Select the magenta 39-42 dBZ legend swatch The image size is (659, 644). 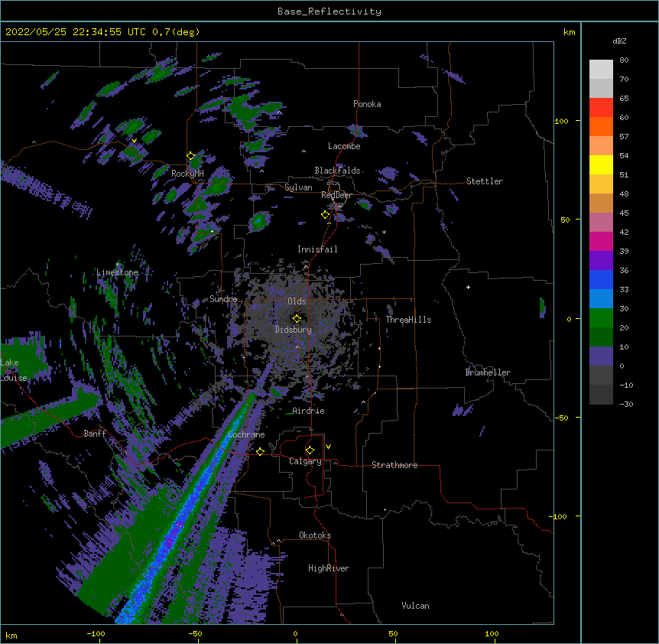tap(601, 241)
